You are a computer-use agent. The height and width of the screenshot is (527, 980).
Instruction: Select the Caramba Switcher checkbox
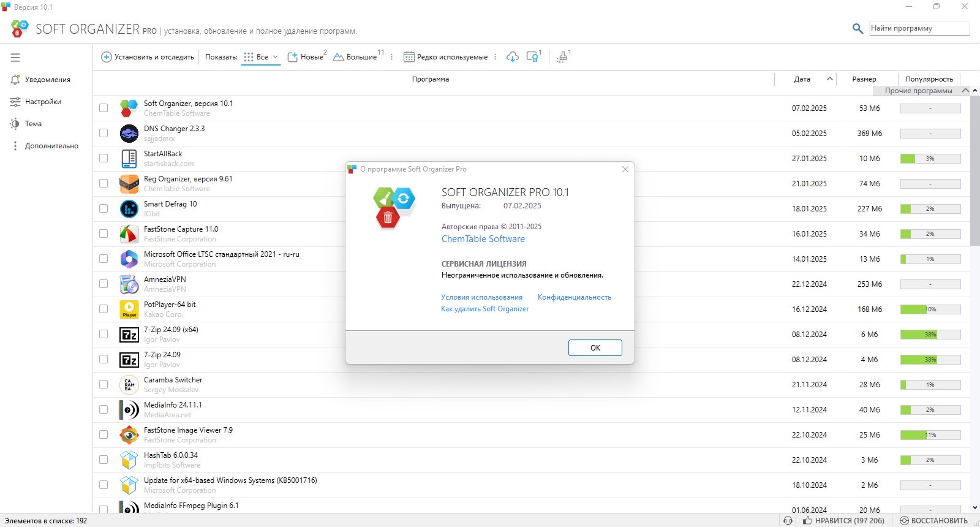pos(104,384)
